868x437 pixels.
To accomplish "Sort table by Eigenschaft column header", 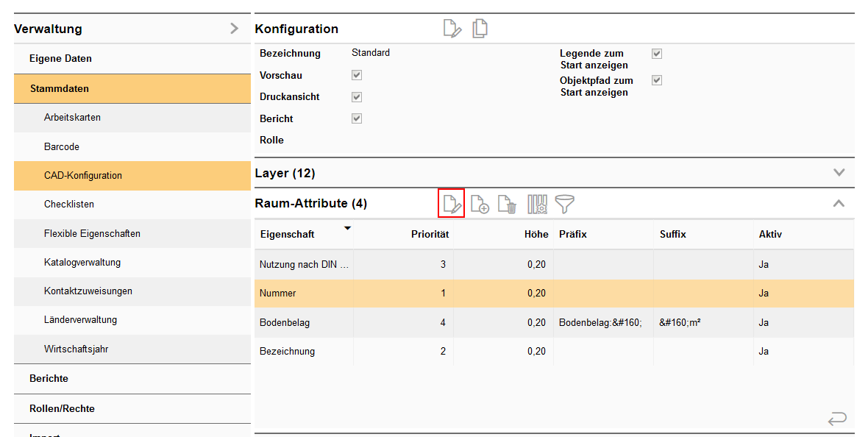I will [x=287, y=234].
